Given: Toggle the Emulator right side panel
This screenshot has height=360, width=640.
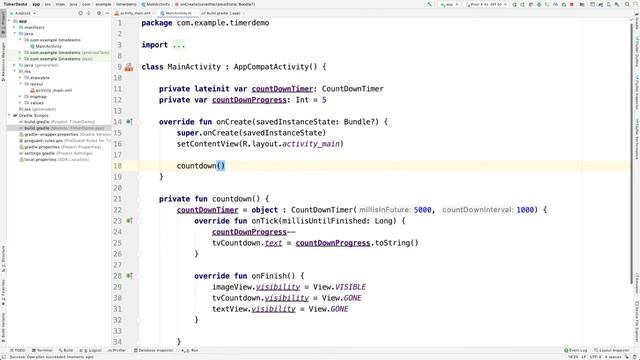Looking at the screenshot, I should [x=637, y=284].
